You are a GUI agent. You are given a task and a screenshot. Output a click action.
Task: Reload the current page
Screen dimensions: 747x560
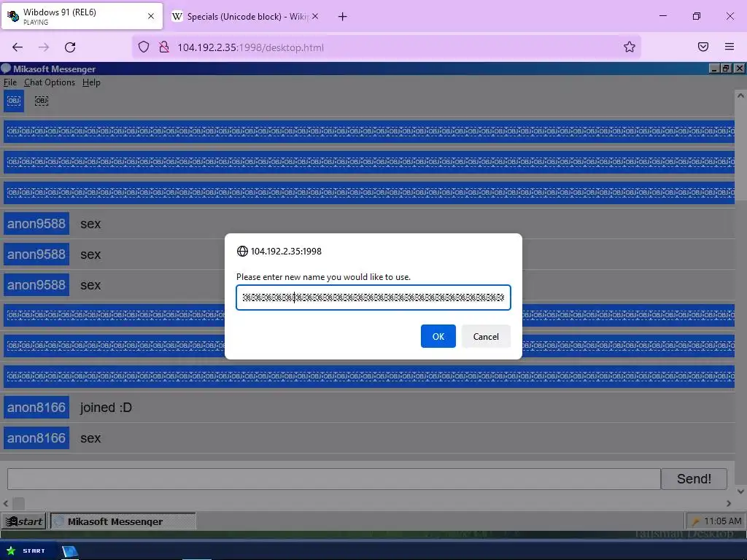70,47
